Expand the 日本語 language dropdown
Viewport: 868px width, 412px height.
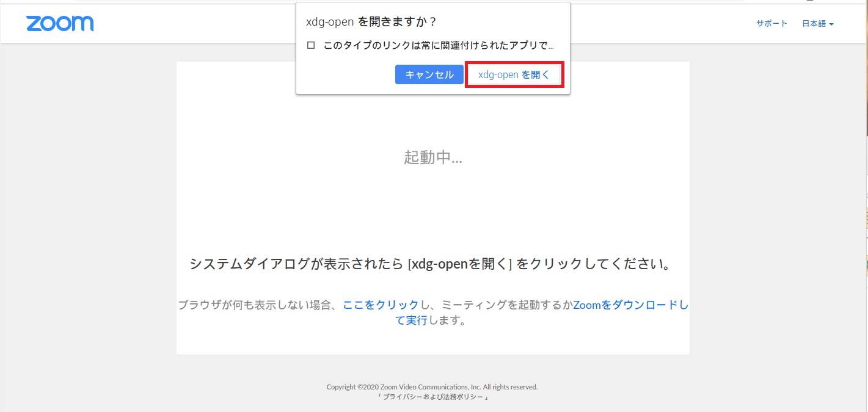coord(817,24)
